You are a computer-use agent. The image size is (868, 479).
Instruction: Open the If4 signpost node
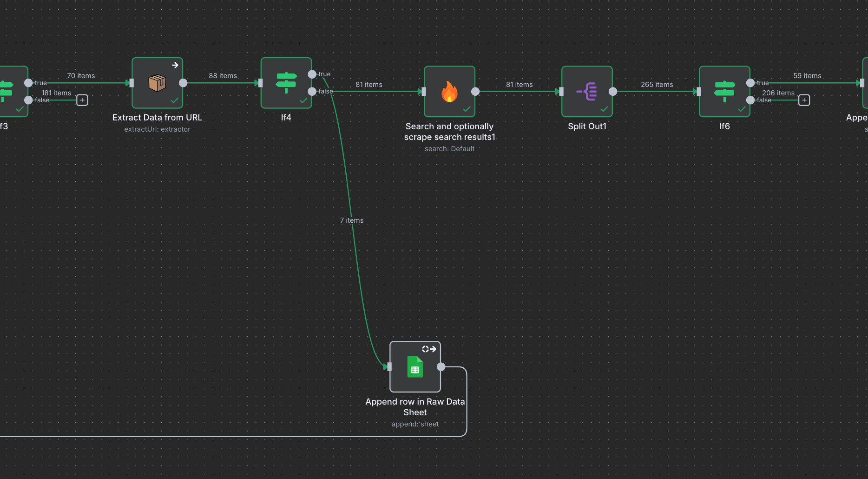tap(286, 83)
